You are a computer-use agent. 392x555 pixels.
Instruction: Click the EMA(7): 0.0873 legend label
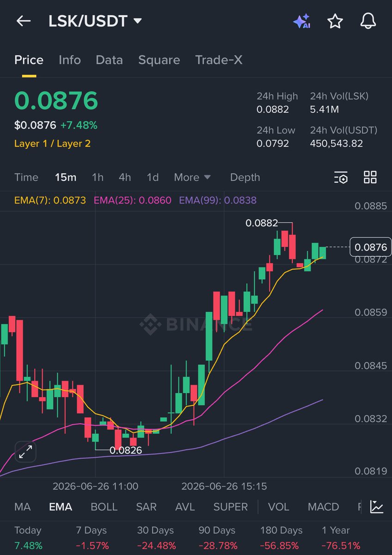point(50,200)
